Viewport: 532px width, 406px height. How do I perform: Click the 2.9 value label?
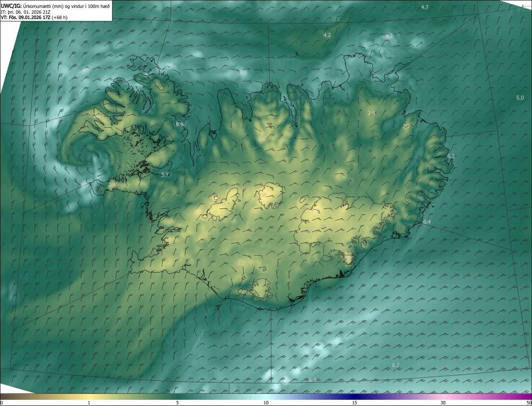(372, 113)
